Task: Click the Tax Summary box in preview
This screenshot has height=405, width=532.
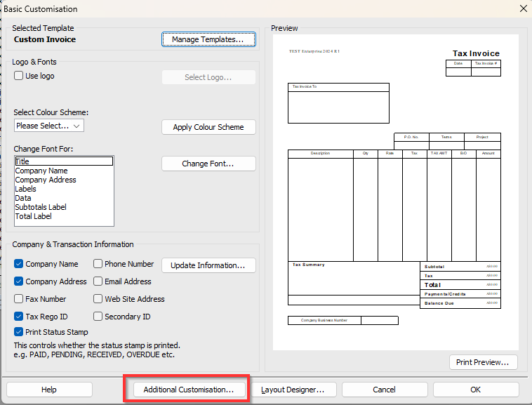Action: pyautogui.click(x=354, y=278)
